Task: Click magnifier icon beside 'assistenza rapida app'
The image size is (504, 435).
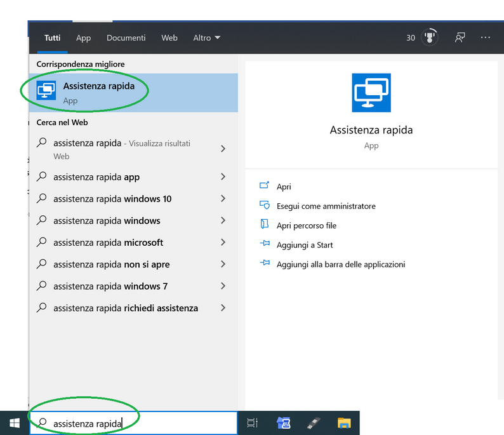Action: [x=41, y=177]
